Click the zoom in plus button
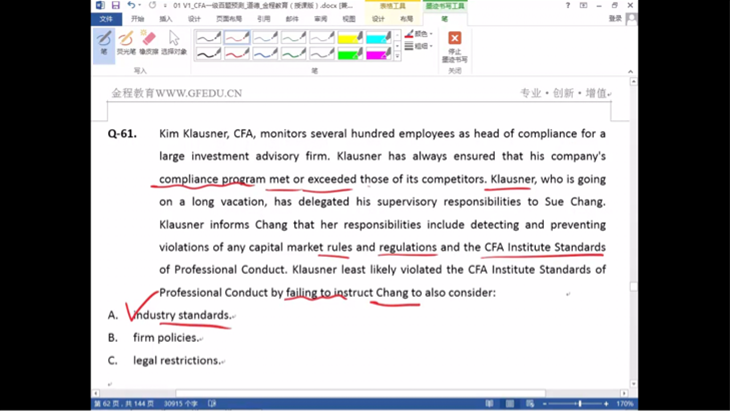The width and height of the screenshot is (730, 411). click(x=606, y=404)
